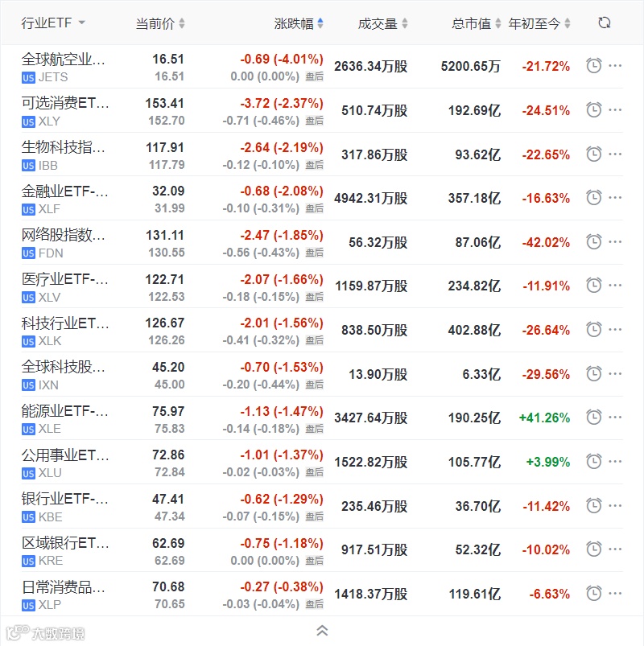Open more options for XLU row

615,461
